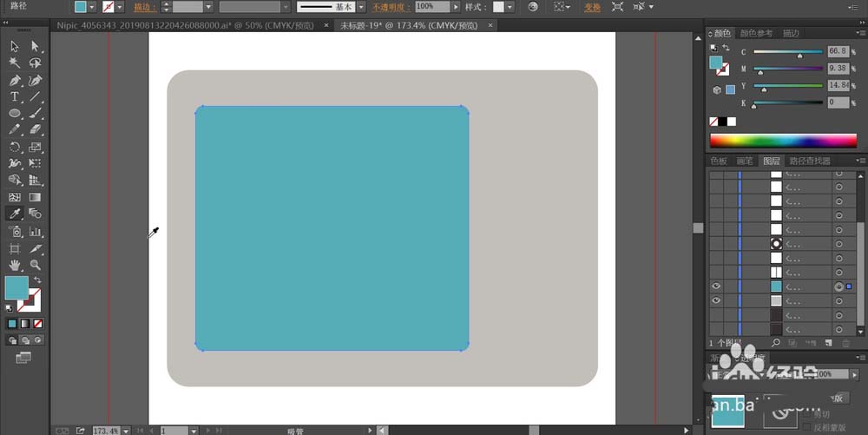Viewport: 868px width, 435px height.
Task: Click the large Fill color swatch in toolbox
Action: (16, 287)
